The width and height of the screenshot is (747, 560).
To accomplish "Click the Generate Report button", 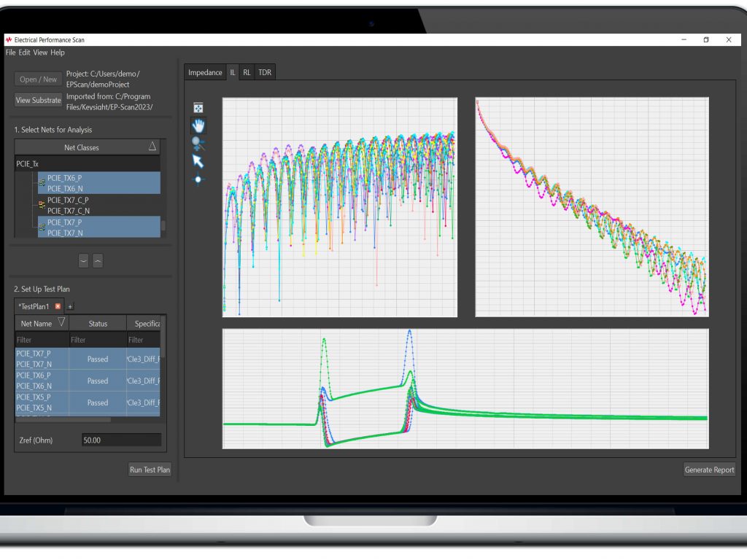I will [x=708, y=470].
